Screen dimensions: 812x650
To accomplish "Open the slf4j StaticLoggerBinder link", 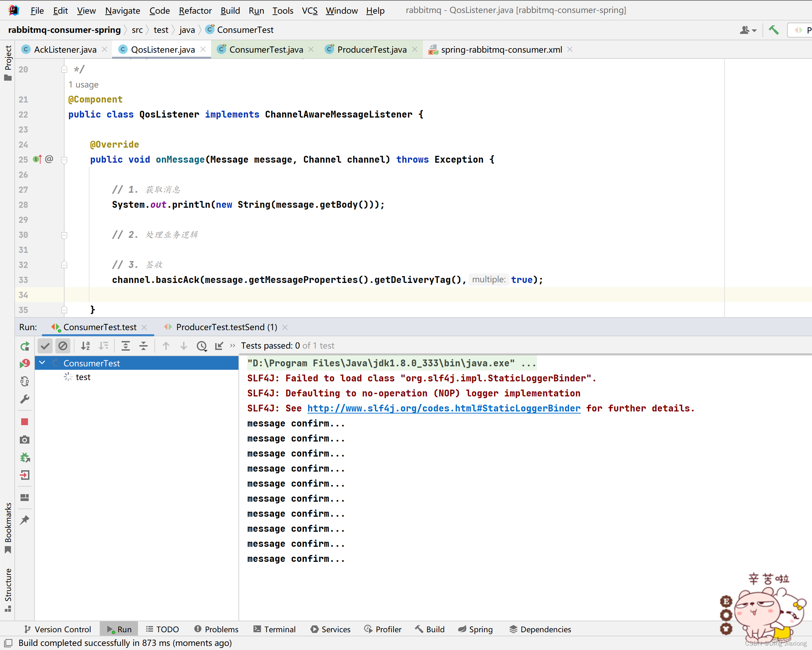I will coord(444,408).
